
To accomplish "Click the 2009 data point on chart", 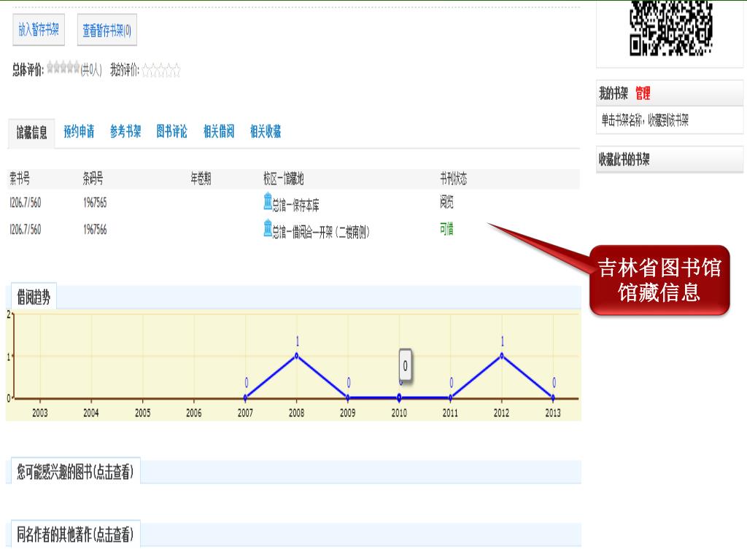I will [x=348, y=397].
